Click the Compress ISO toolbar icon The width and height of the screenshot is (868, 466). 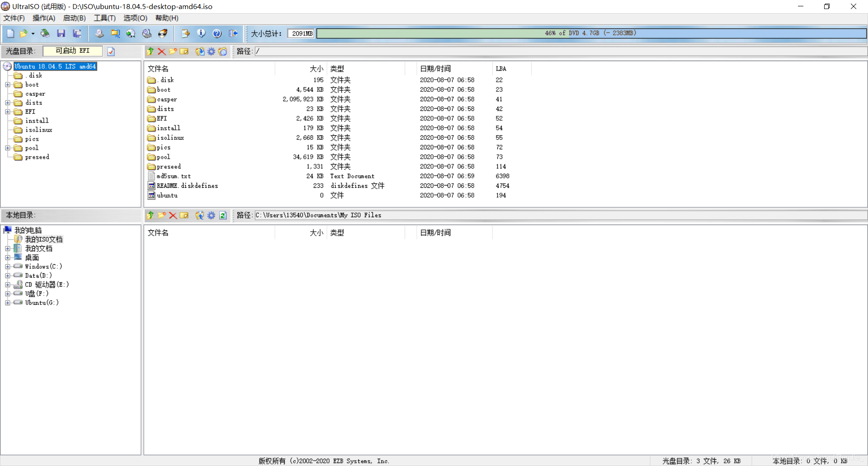[x=115, y=33]
